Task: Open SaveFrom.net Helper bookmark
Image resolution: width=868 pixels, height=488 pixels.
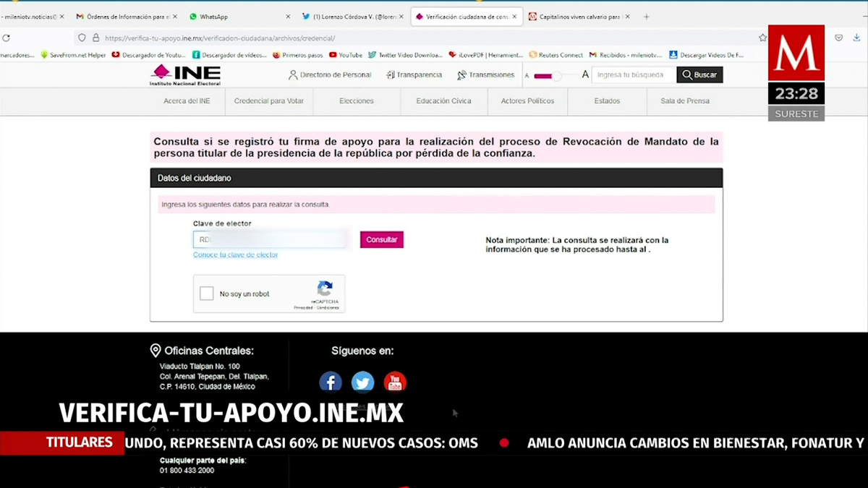Action: (73, 55)
